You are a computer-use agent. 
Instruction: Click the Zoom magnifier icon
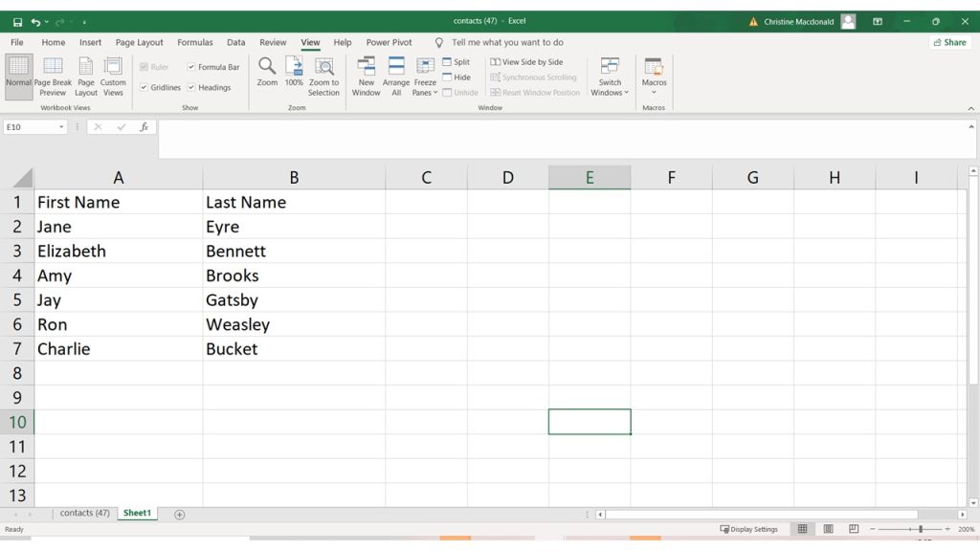tap(267, 67)
